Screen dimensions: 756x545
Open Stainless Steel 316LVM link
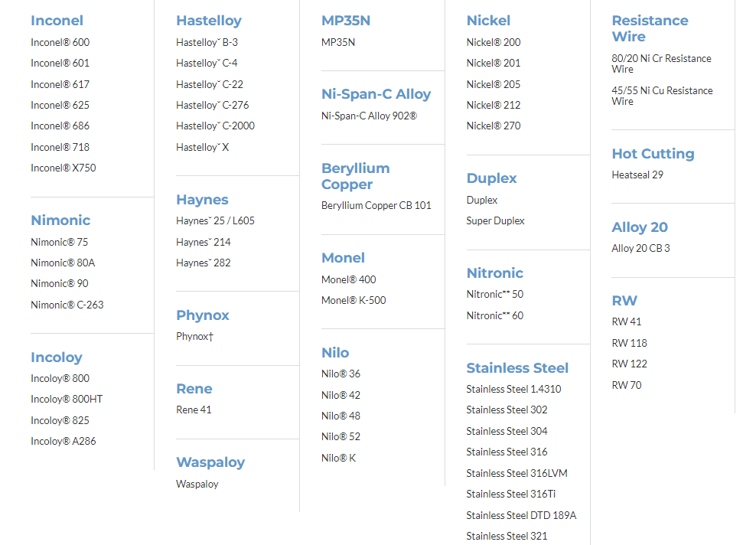click(x=516, y=473)
